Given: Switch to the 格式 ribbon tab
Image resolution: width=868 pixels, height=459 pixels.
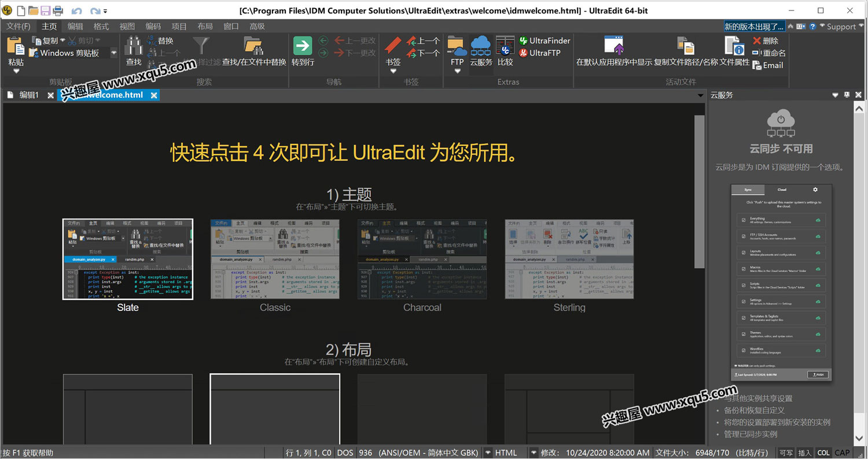Looking at the screenshot, I should pyautogui.click(x=101, y=26).
